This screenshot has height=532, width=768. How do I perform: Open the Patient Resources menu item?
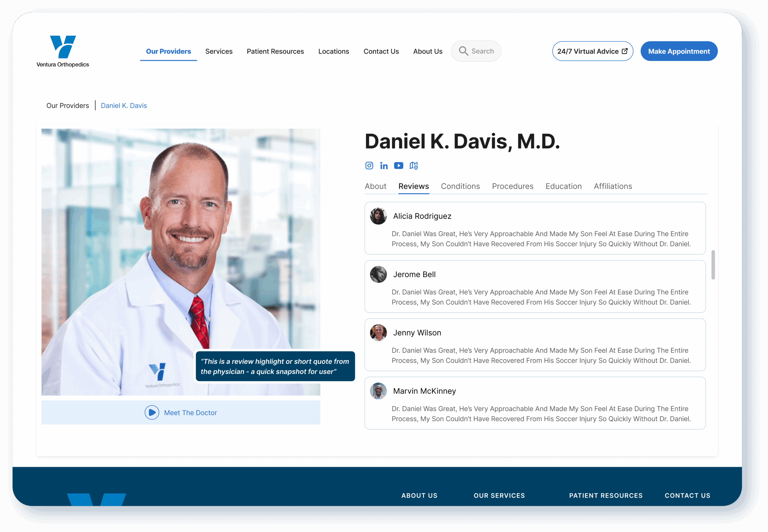pyautogui.click(x=275, y=51)
